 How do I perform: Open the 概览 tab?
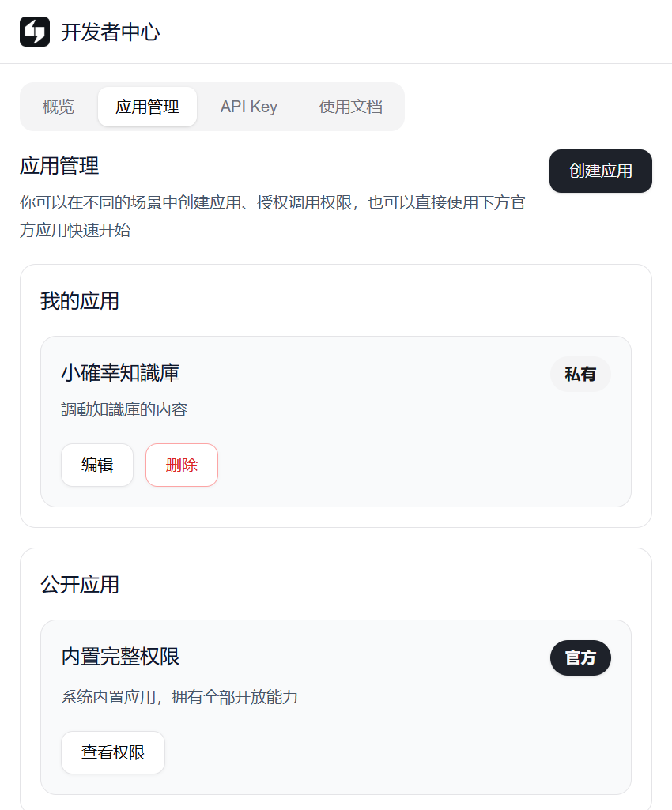tap(56, 107)
